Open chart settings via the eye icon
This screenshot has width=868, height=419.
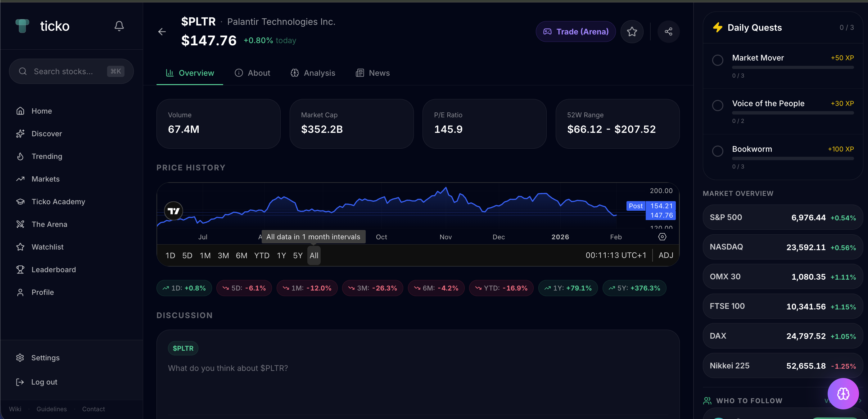click(662, 237)
